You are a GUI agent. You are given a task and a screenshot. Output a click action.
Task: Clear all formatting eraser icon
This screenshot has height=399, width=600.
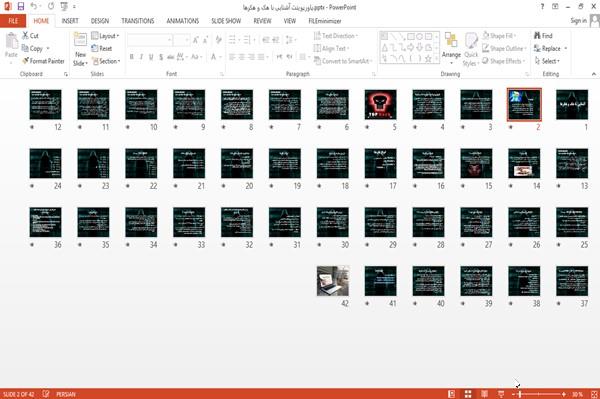tap(218, 40)
